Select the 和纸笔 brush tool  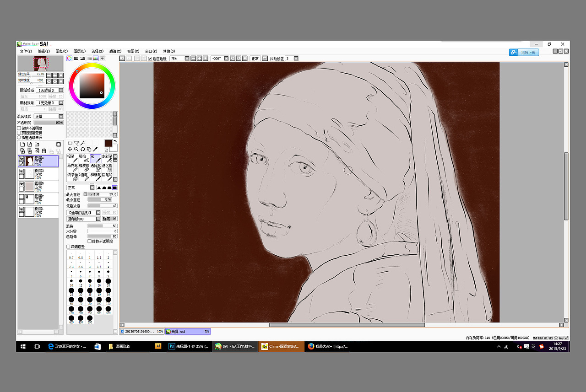click(x=95, y=177)
